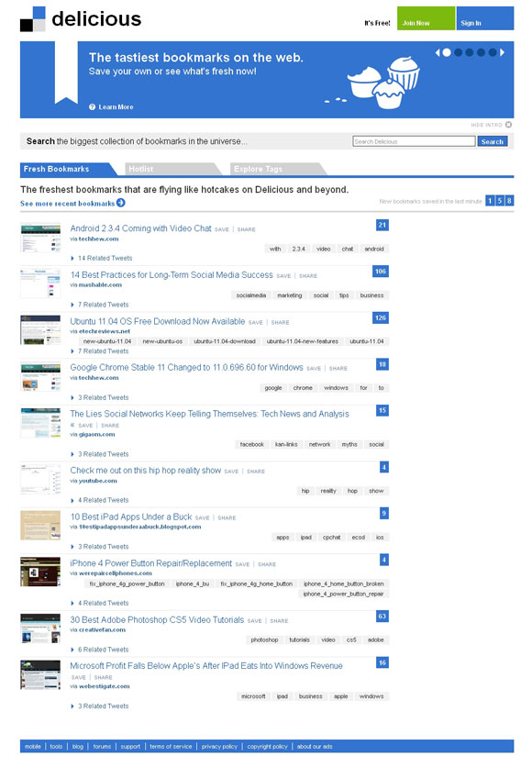This screenshot has height=767, width=532.
Task: Click count badge 18 for Google Chrome
Action: 382,364
